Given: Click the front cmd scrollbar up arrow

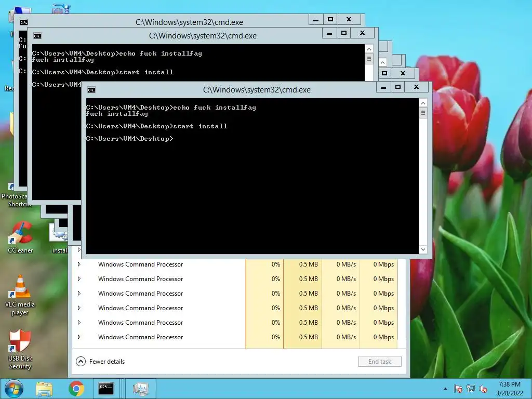Looking at the screenshot, I should coord(423,103).
